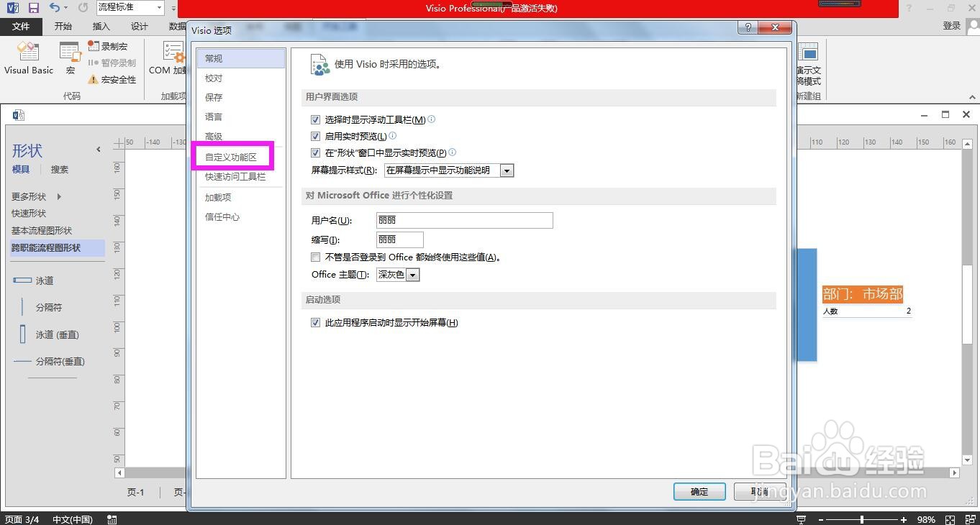980x525 pixels.
Task: Switch to the 页-1 page tab
Action: point(136,493)
